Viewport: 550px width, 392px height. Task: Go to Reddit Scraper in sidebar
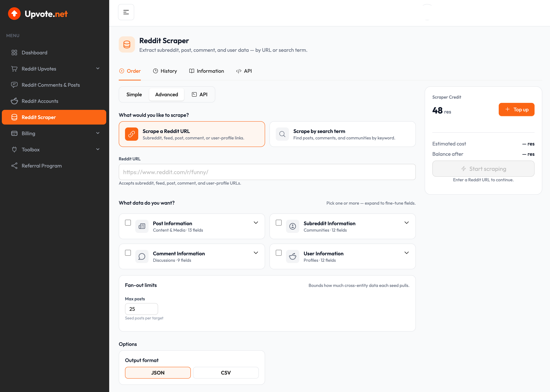[x=54, y=117]
